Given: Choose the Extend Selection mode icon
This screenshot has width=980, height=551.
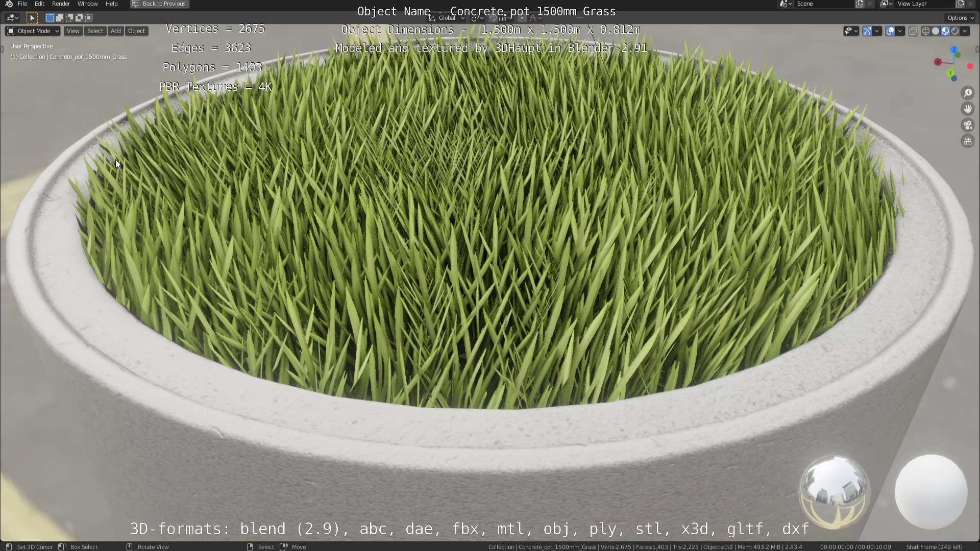Looking at the screenshot, I should tap(59, 18).
